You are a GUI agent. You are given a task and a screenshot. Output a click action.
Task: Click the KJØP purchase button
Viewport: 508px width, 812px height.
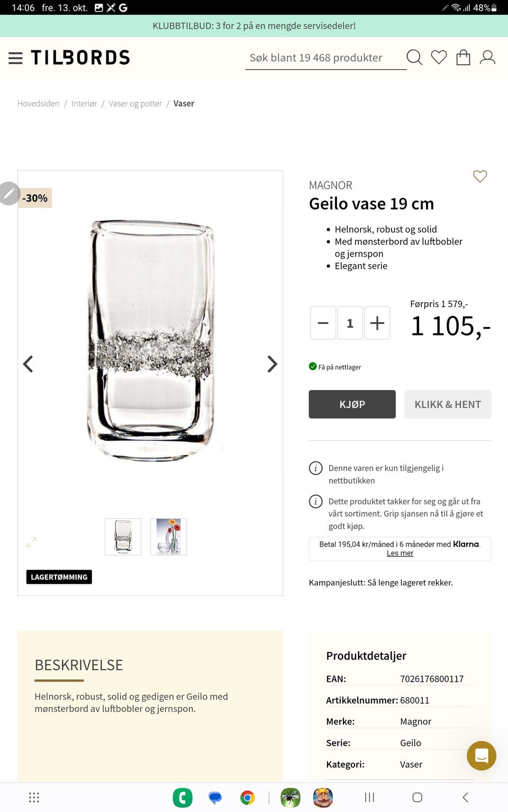[352, 404]
